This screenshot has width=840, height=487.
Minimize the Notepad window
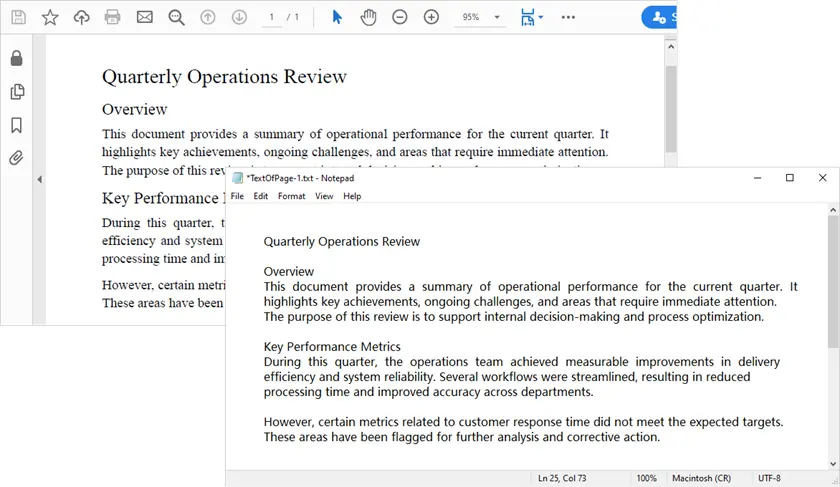click(x=758, y=178)
